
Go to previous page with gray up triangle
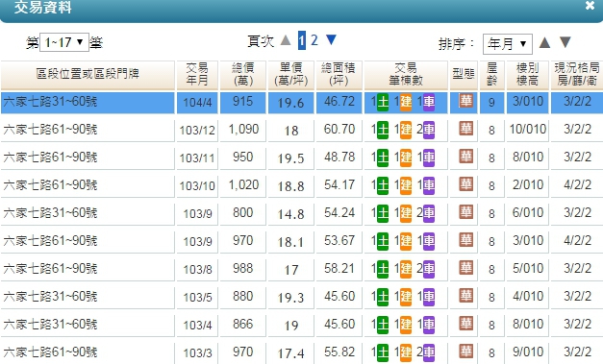[286, 39]
